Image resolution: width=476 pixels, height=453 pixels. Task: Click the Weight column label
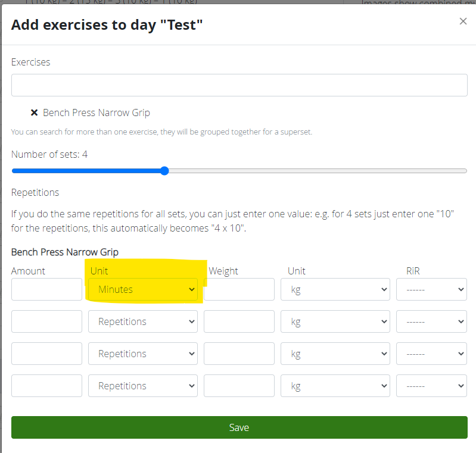pos(223,271)
